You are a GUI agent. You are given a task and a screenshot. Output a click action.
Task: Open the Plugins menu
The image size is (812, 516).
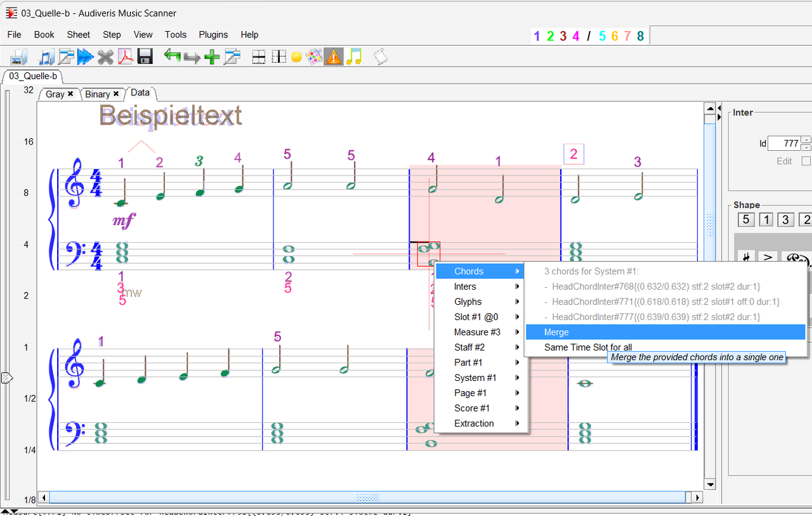(213, 35)
